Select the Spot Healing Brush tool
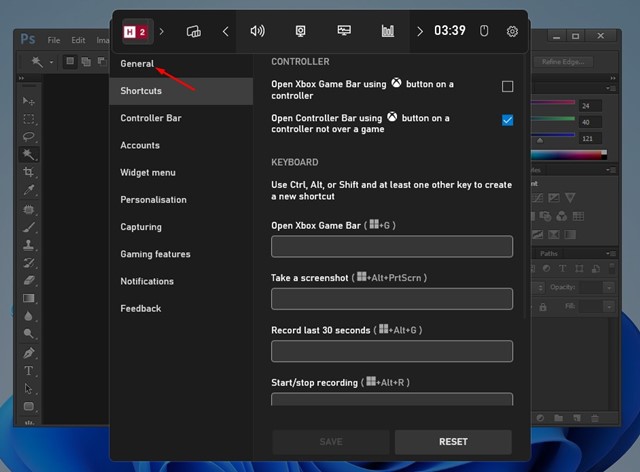This screenshot has height=472, width=640. [x=29, y=209]
